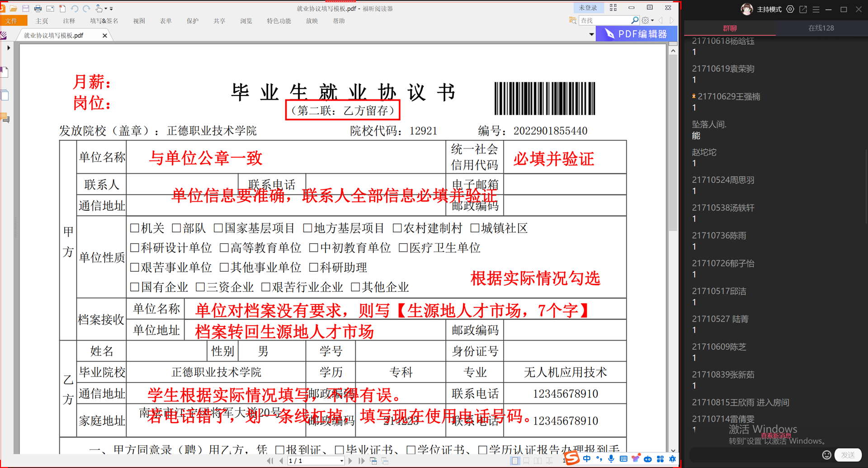The image size is (868, 468).
Task: Tick the 部队 checkbox
Action: click(176, 228)
